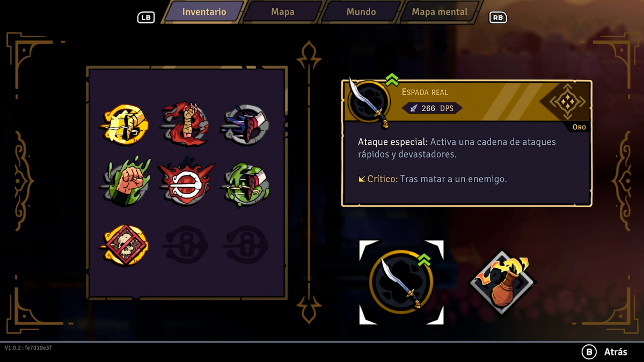Click the Atrás back button
644x362 pixels.
tap(605, 352)
